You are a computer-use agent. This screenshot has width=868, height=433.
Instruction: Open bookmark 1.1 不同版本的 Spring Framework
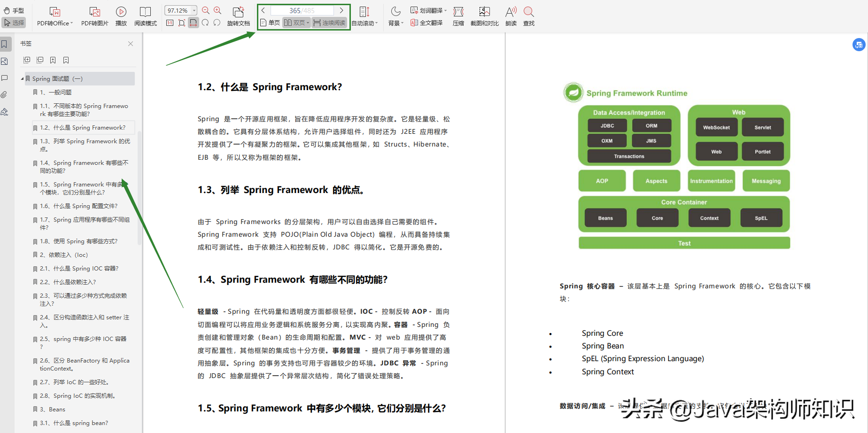(83, 110)
